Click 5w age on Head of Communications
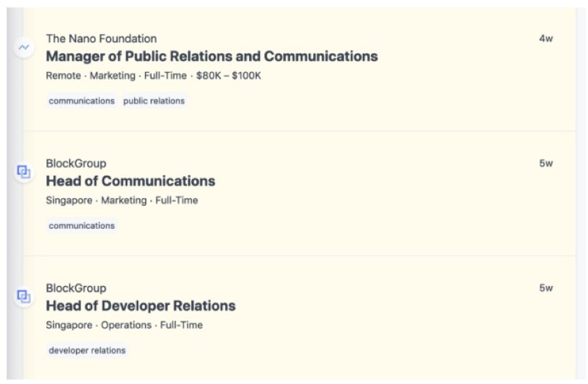 coord(546,163)
